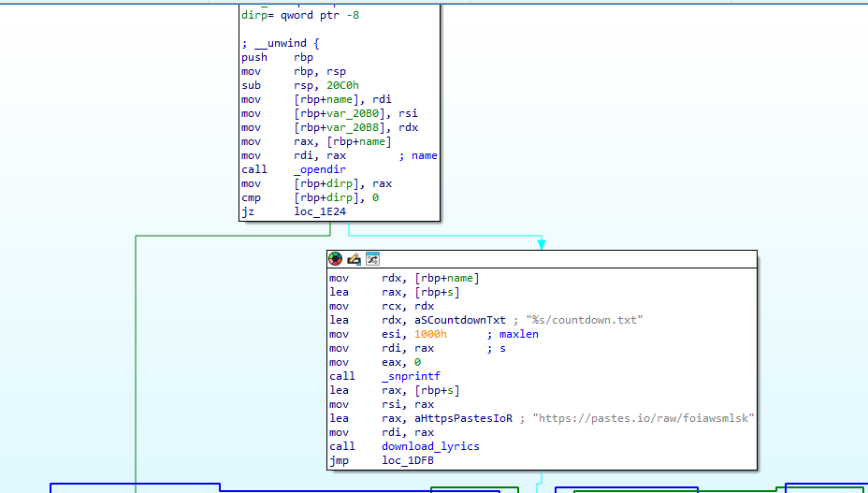Select the 'sub rsp, 20C0h' instruction line
This screenshot has height=493, width=868.
click(300, 85)
